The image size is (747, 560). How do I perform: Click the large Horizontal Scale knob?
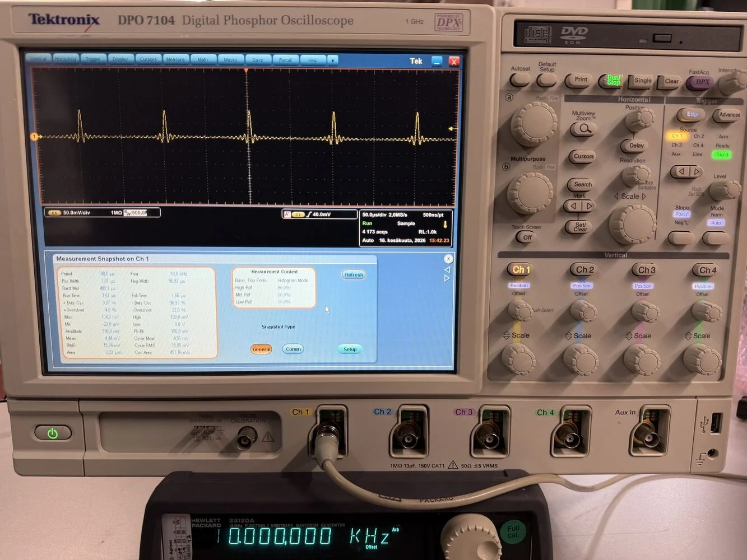pos(633,223)
